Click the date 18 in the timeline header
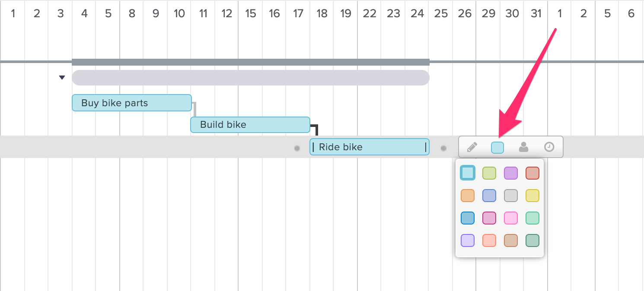Image resolution: width=644 pixels, height=291 pixels. [x=322, y=13]
